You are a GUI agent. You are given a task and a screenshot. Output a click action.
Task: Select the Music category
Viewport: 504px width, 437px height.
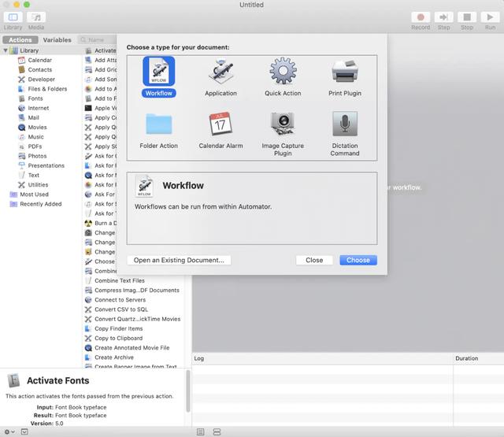(35, 137)
